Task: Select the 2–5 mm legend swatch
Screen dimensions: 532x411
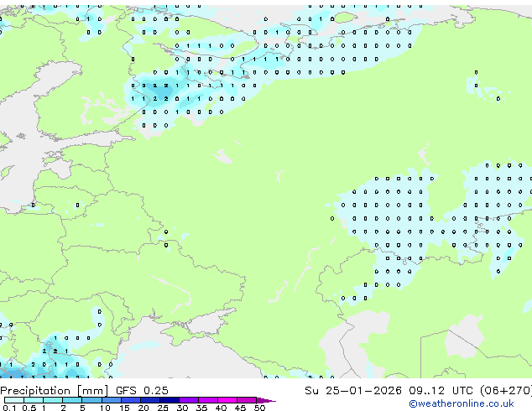Action: (x=72, y=400)
